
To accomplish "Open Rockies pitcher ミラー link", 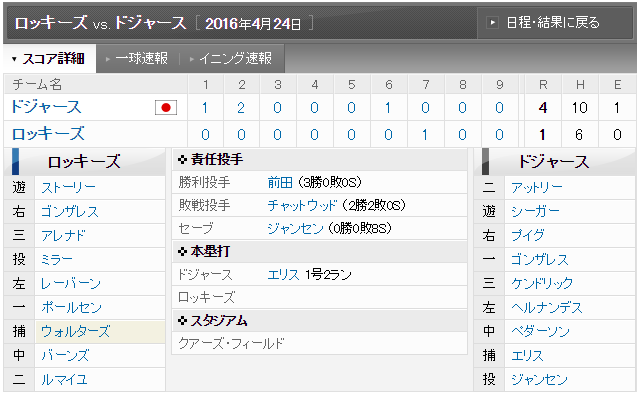I will point(57,260).
